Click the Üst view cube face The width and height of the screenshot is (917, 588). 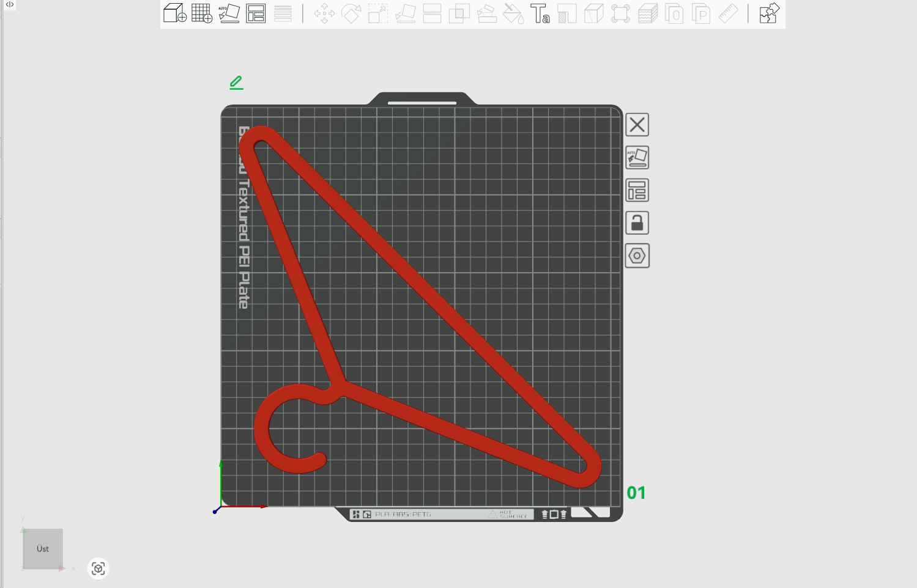[43, 549]
